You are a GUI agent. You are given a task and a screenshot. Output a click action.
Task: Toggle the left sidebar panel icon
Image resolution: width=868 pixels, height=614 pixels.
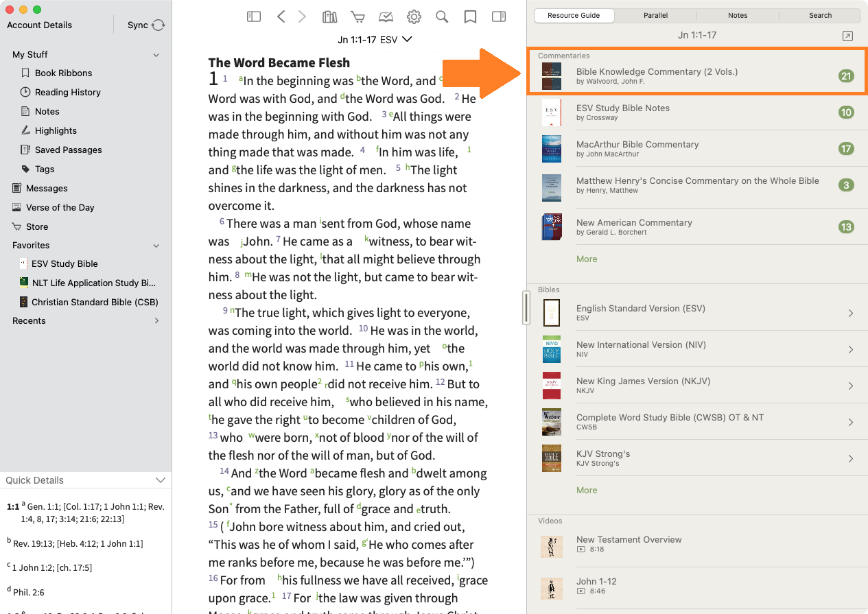point(254,17)
